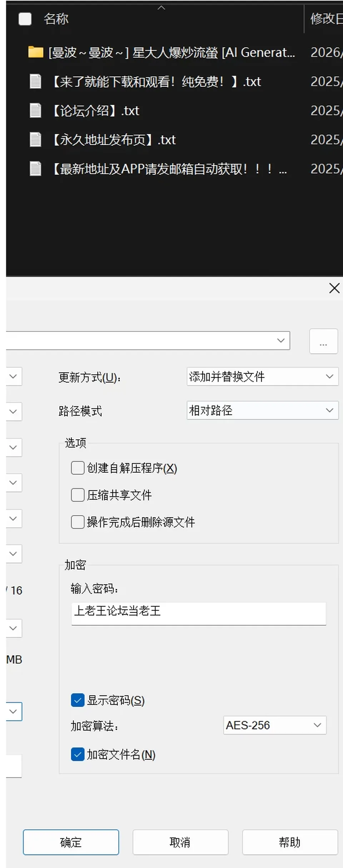The width and height of the screenshot is (343, 868).
Task: Close the compression dialog with the X
Action: pyautogui.click(x=334, y=288)
